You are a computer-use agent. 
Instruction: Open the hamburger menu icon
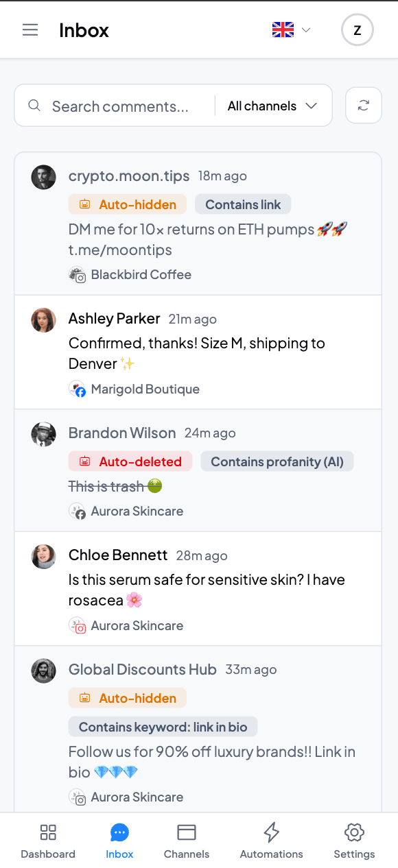[x=30, y=30]
